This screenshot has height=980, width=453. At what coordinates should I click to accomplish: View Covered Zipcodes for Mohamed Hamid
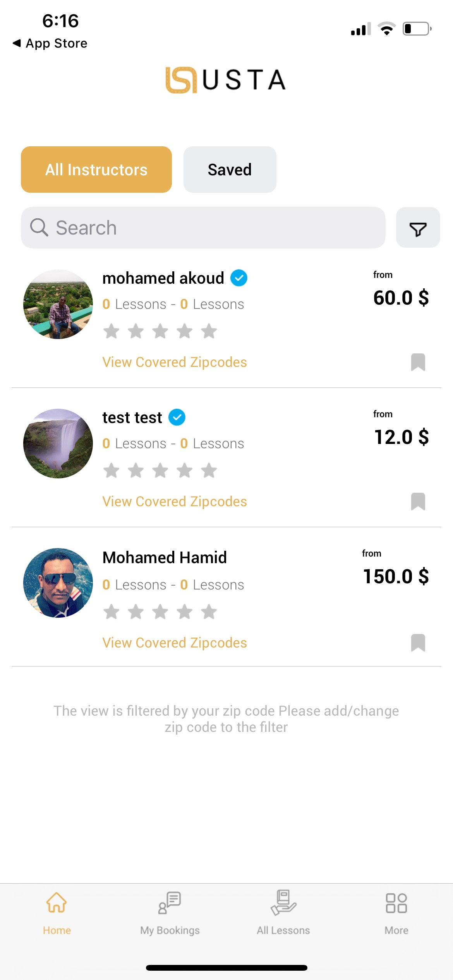click(175, 643)
